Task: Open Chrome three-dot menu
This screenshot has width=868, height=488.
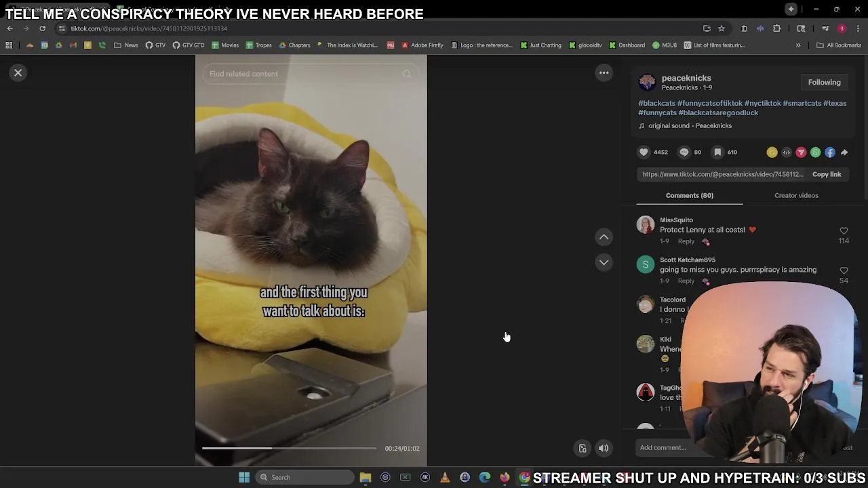Action: [x=859, y=28]
